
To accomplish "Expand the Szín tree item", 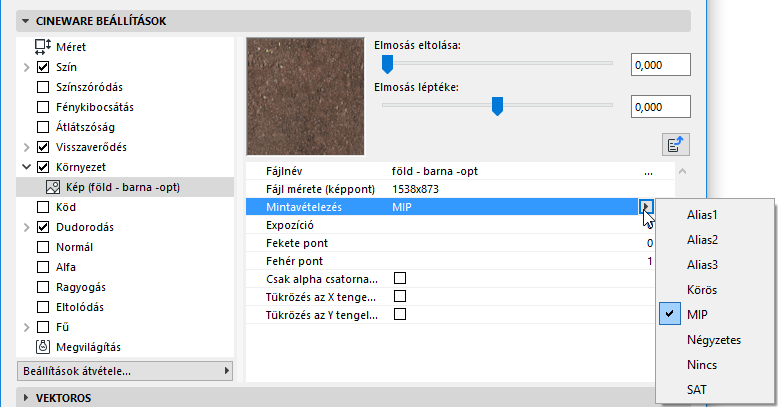I will coord(27,67).
